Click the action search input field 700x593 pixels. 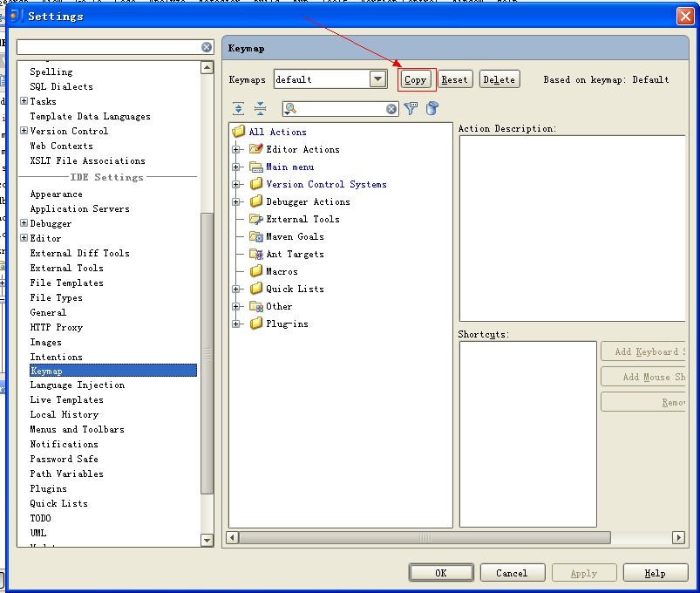point(342,108)
